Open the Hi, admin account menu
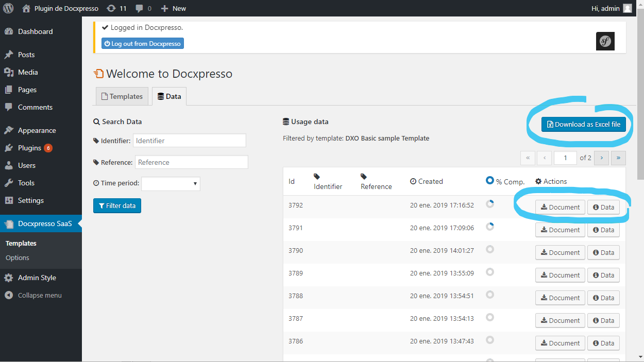 [x=612, y=8]
